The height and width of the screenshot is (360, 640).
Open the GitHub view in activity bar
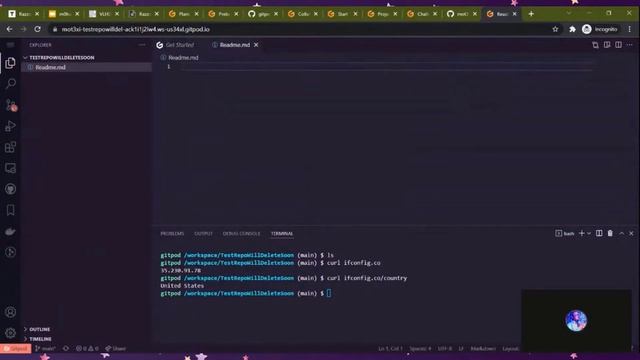click(11, 189)
